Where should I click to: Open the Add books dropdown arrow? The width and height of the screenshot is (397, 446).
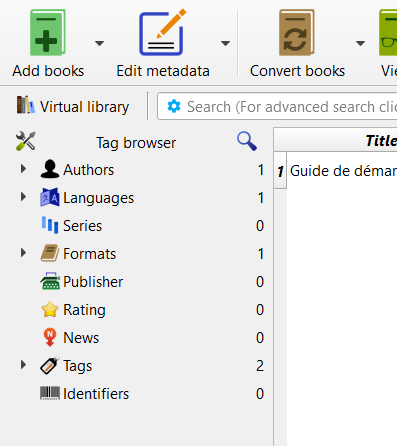(x=99, y=43)
